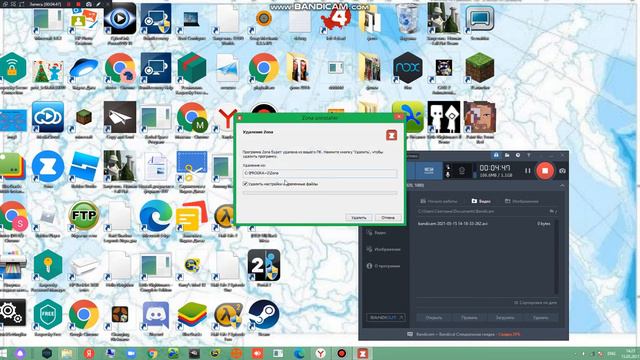The height and width of the screenshot is (360, 640).
Task: Select bandicam 2021-05-15 .avi file row
Action: click(x=484, y=224)
